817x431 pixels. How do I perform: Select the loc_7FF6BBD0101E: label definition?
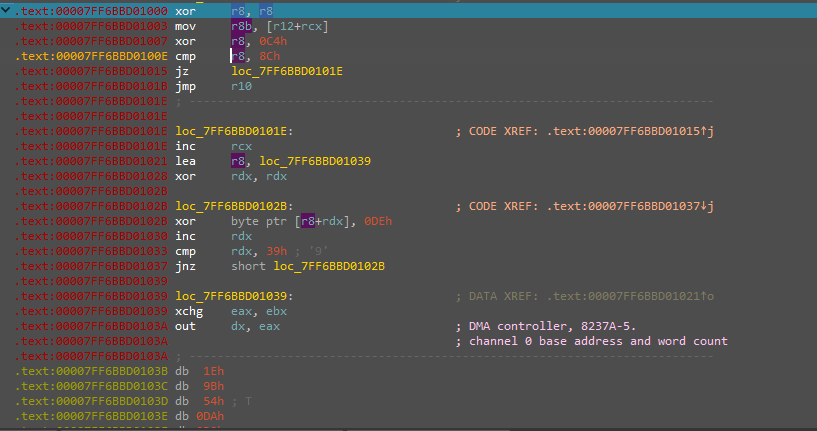pos(234,131)
